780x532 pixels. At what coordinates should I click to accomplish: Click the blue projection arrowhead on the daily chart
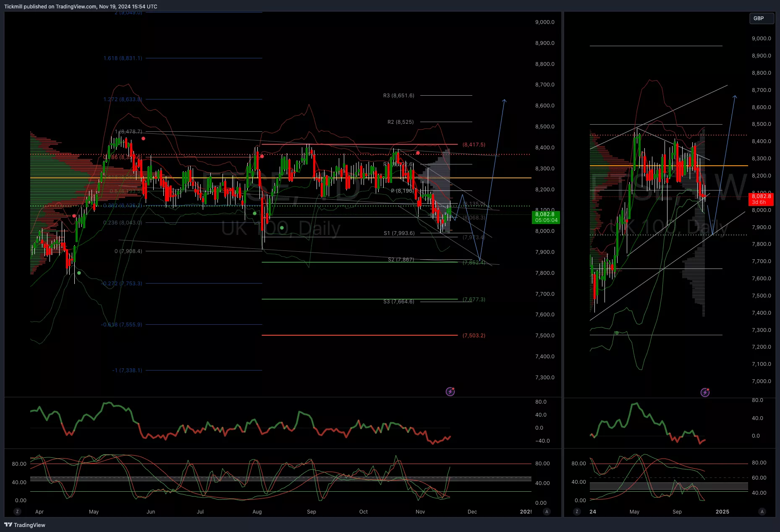tap(504, 101)
